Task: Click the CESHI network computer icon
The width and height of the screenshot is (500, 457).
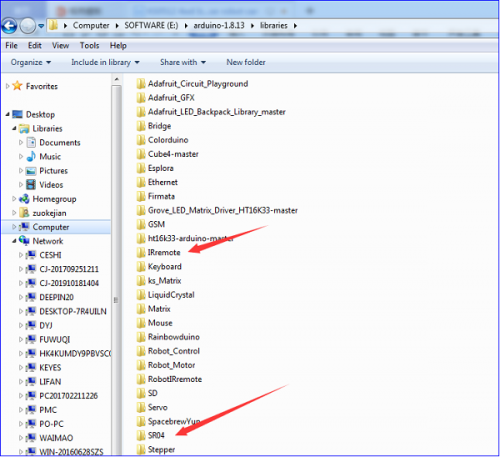Action: [31, 255]
